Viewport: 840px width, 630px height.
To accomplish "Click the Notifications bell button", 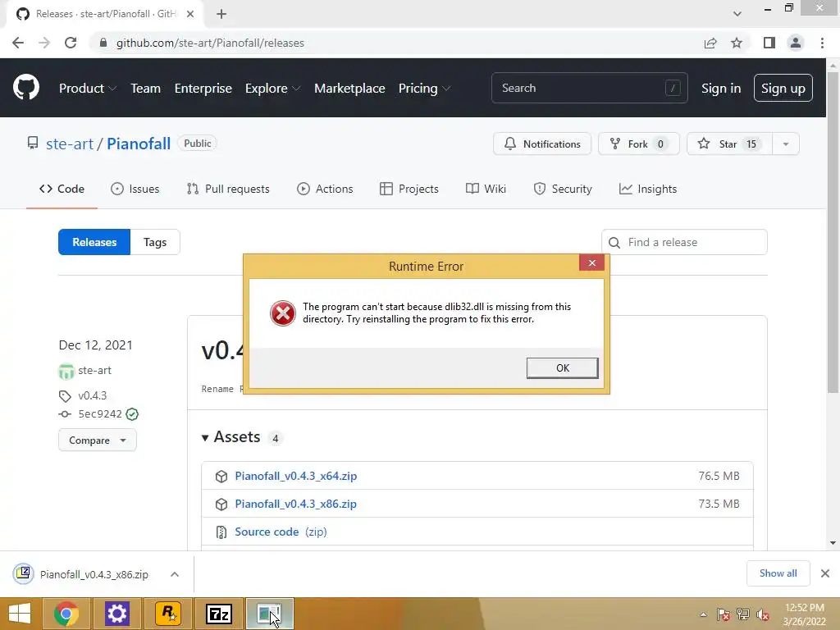I will [542, 144].
